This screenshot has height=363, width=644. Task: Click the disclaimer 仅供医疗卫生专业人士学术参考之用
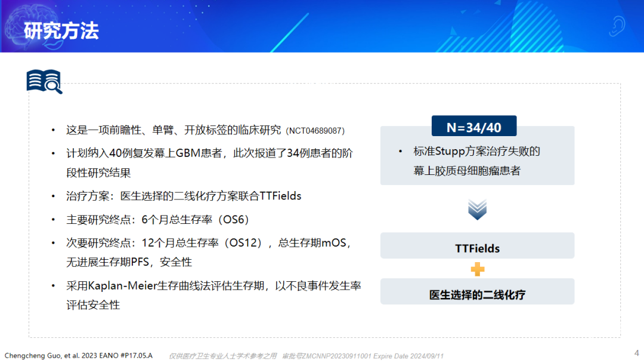click(223, 356)
